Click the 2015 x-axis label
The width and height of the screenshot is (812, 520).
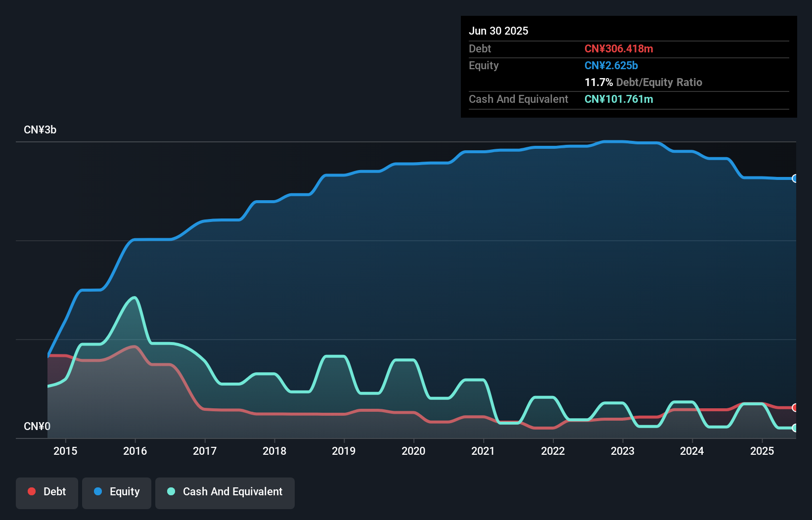[65, 451]
